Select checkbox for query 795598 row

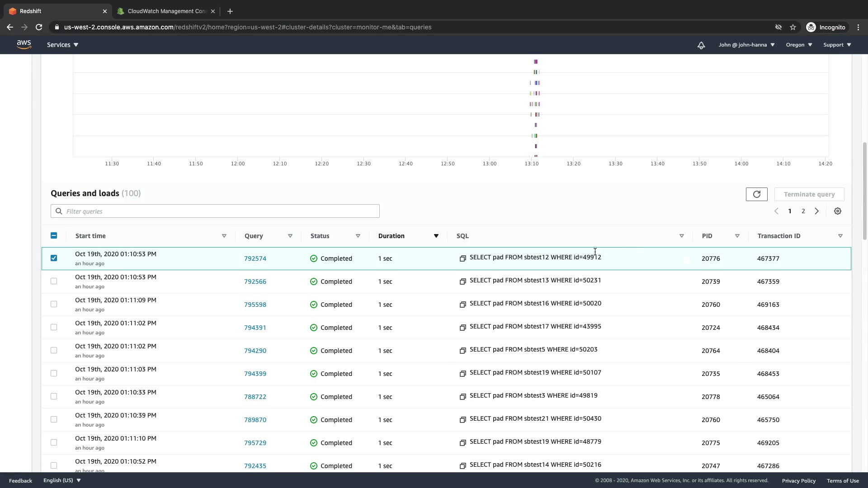pos(54,304)
